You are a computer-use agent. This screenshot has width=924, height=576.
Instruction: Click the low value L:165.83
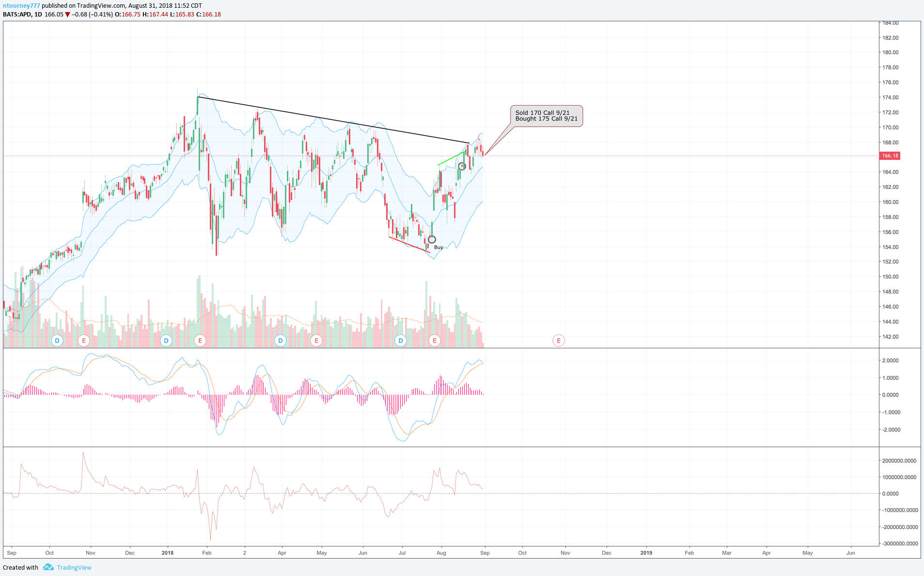(x=182, y=15)
